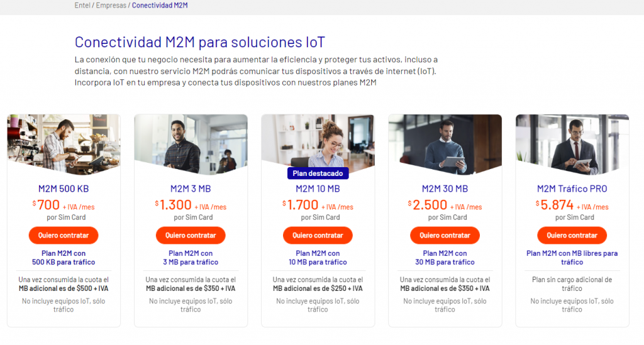This screenshot has height=345, width=644.
Task: Click Plan M2M con MB libres para tráfico
Action: [572, 258]
